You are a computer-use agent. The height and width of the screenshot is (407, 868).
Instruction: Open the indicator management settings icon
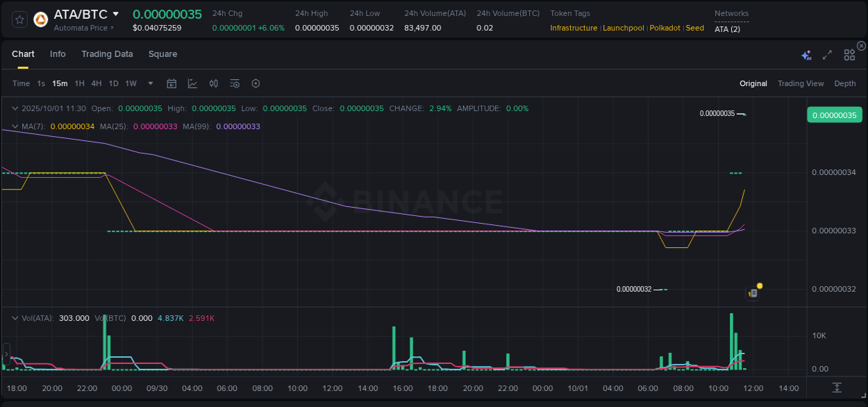[234, 83]
